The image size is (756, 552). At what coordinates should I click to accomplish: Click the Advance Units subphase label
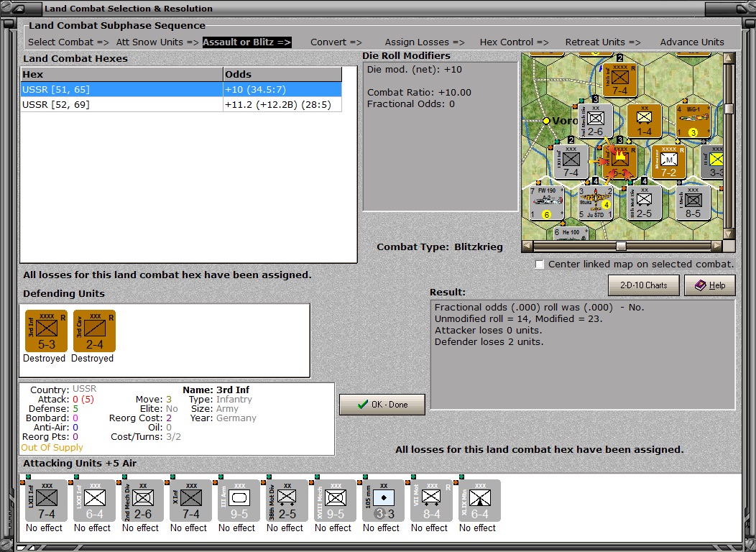pyautogui.click(x=692, y=42)
